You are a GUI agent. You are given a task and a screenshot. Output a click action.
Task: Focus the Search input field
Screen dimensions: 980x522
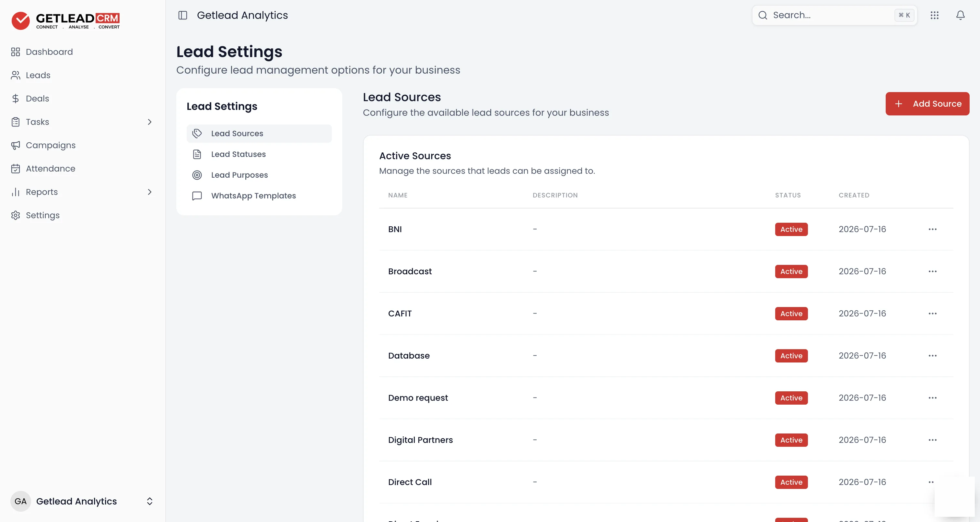click(x=835, y=15)
